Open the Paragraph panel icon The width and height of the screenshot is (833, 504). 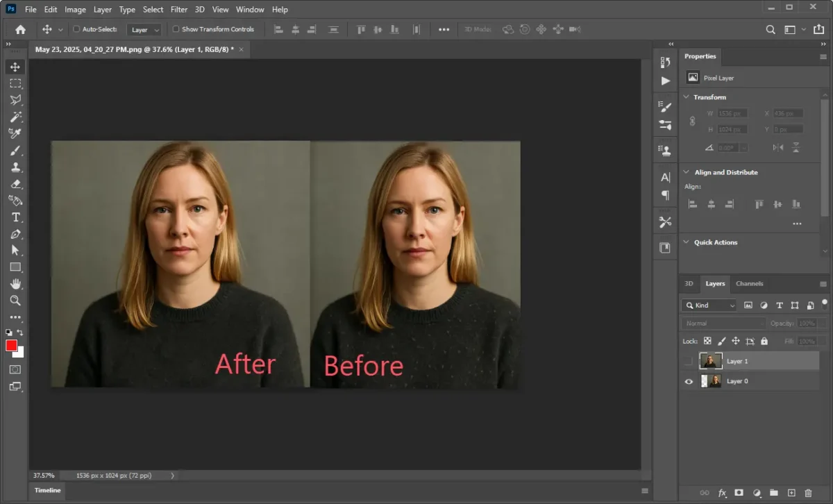(x=665, y=195)
